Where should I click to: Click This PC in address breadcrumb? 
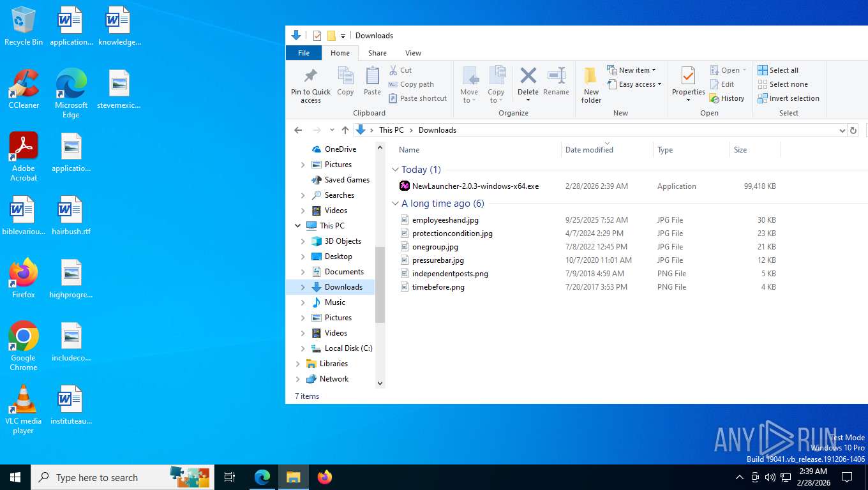point(391,130)
